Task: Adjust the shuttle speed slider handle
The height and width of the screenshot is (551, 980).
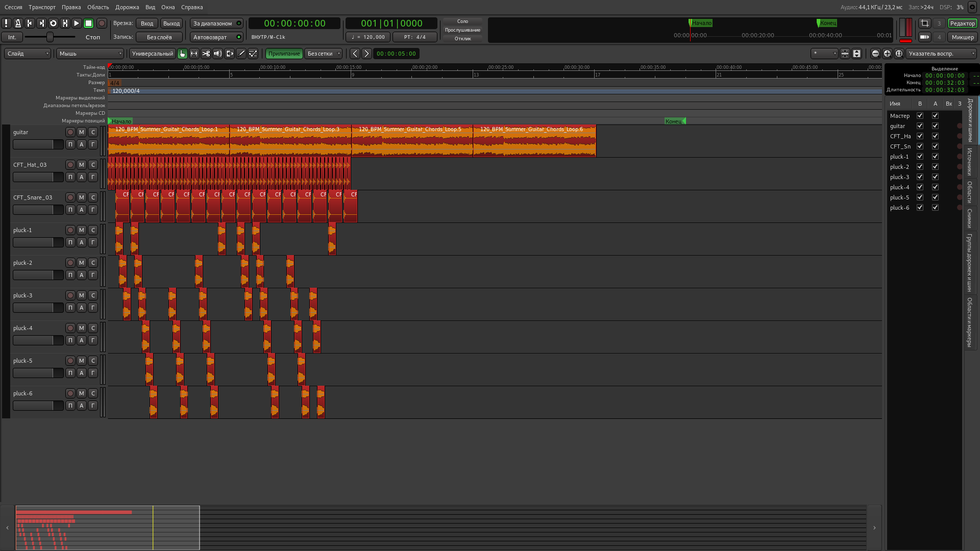Action: (x=50, y=37)
